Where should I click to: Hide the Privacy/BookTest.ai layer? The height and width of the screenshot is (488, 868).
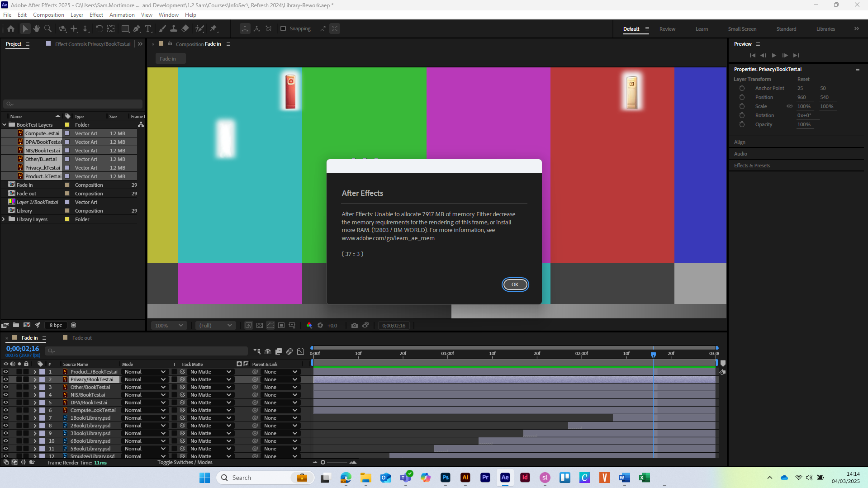pos(5,379)
